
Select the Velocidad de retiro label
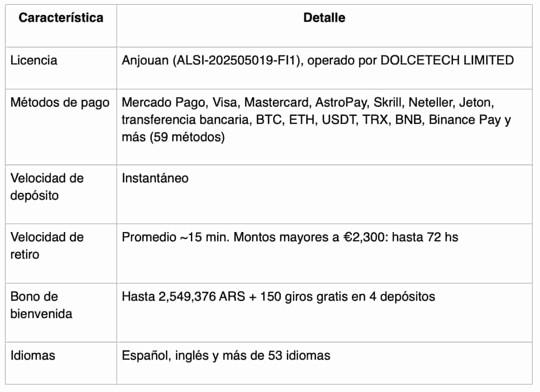[47, 246]
